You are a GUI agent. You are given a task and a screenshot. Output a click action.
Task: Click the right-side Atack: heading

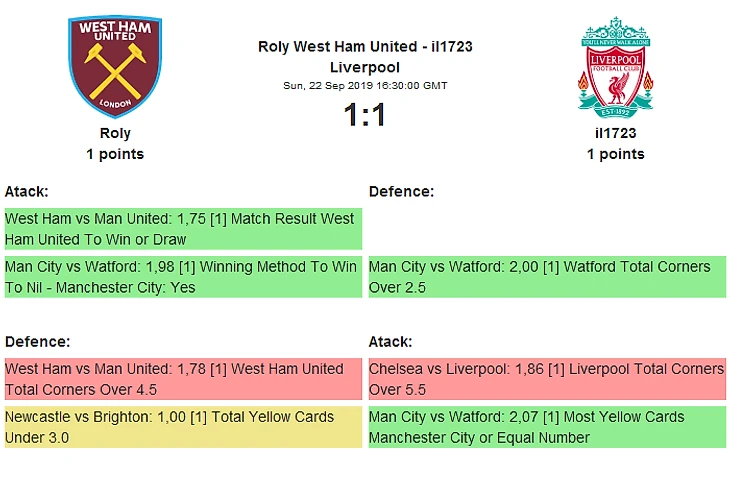pos(390,342)
